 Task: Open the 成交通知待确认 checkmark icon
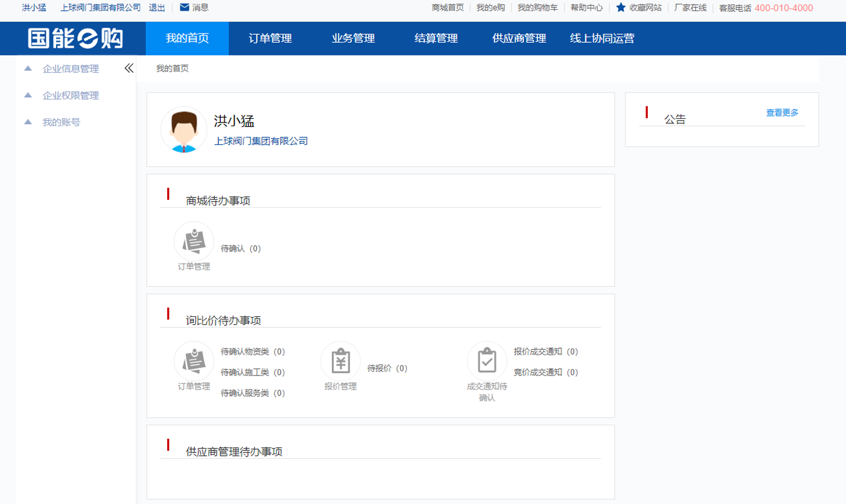coord(487,361)
